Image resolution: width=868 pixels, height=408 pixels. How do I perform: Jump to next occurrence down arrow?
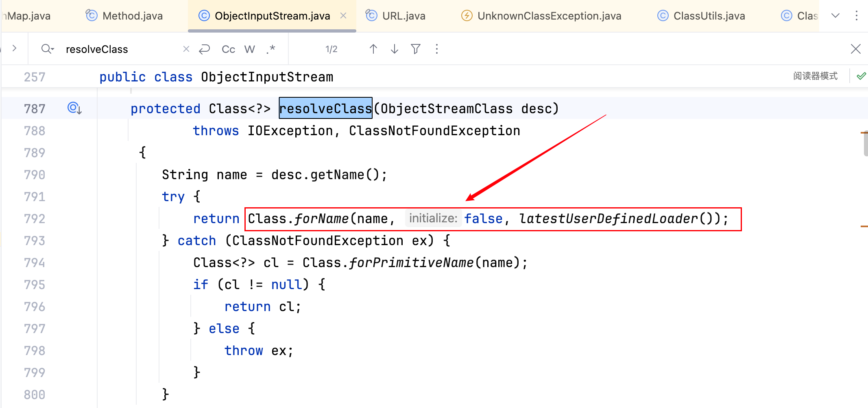point(394,49)
